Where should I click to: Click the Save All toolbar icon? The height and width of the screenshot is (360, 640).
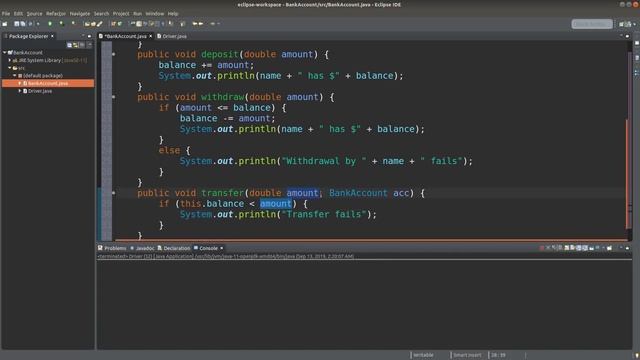coord(23,24)
